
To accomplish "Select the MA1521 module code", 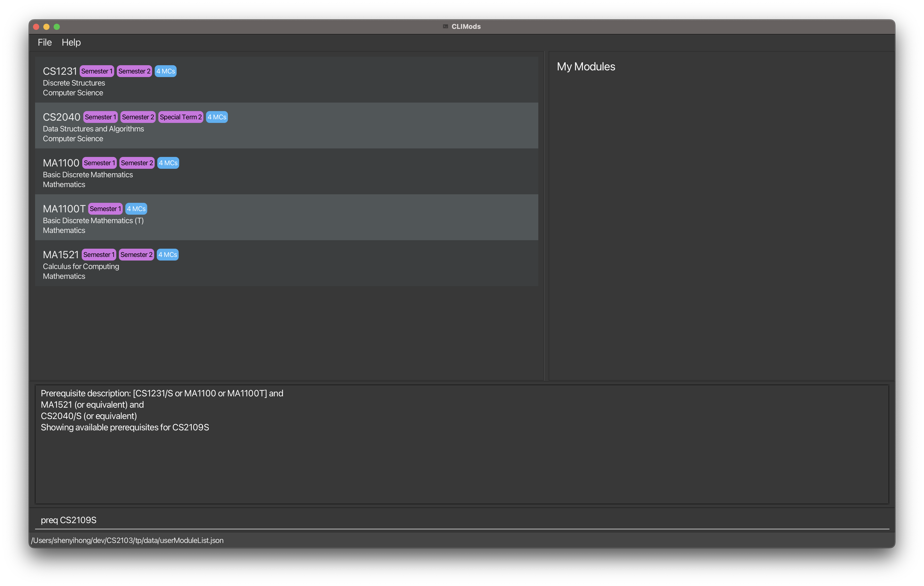I will (x=61, y=255).
